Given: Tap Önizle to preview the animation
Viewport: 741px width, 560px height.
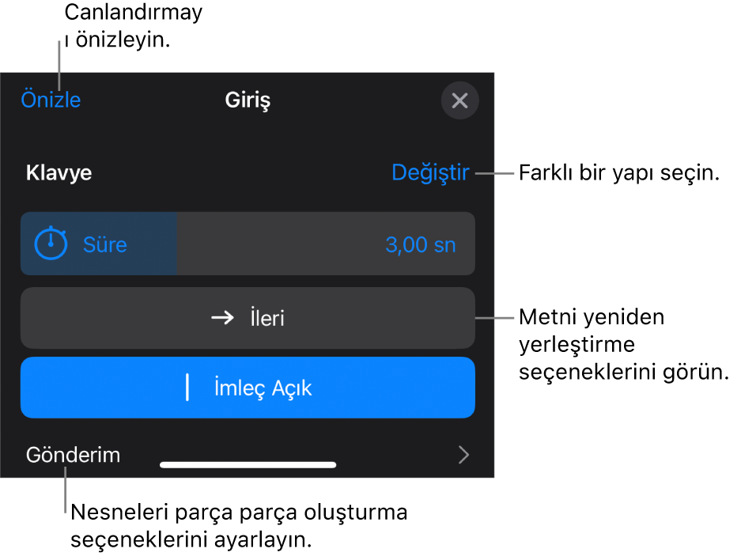Looking at the screenshot, I should [x=51, y=100].
